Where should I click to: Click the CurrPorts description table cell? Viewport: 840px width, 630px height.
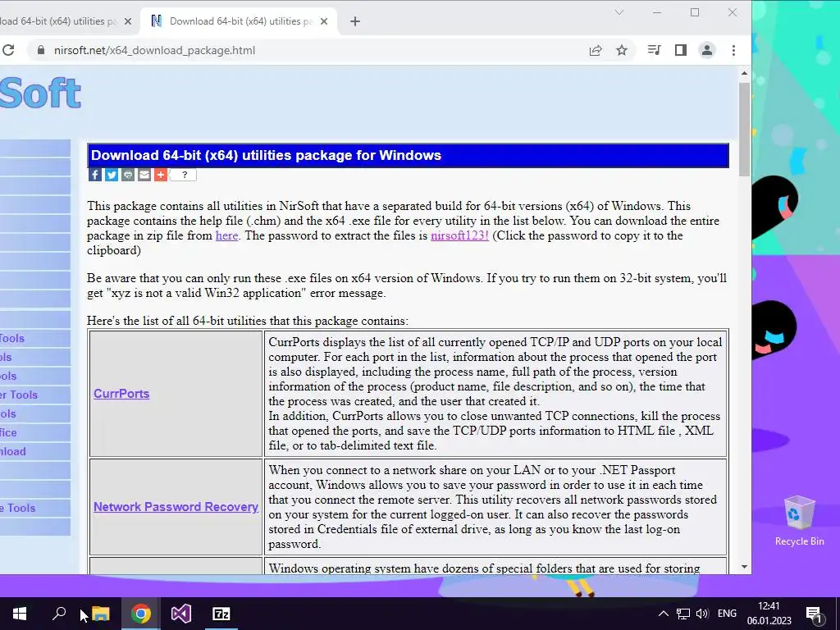(x=495, y=394)
